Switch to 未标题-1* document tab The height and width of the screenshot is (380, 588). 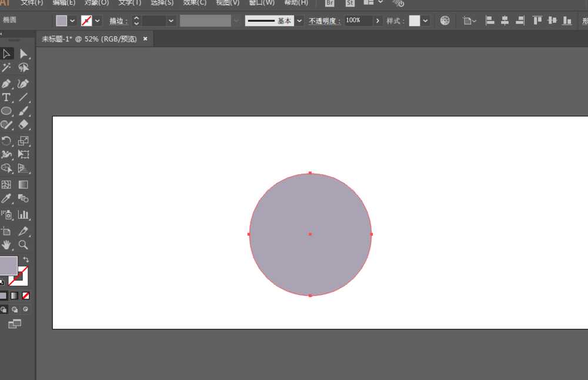click(x=89, y=39)
